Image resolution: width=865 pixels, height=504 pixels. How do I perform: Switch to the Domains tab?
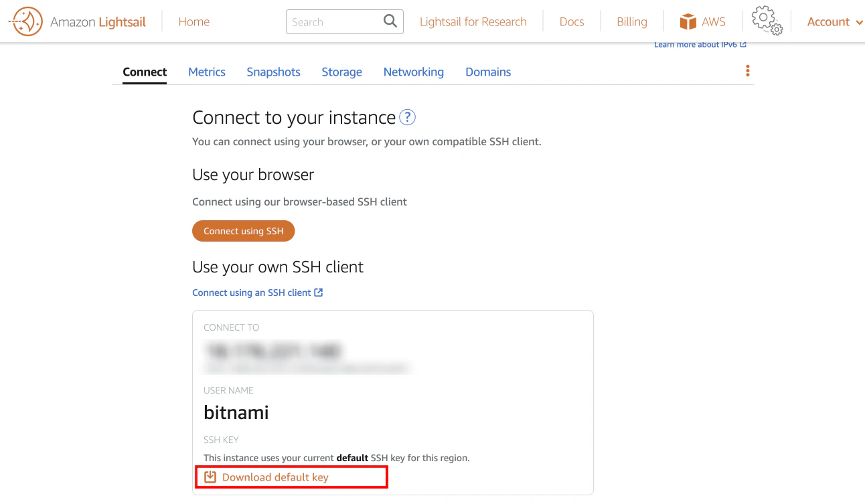pyautogui.click(x=488, y=72)
